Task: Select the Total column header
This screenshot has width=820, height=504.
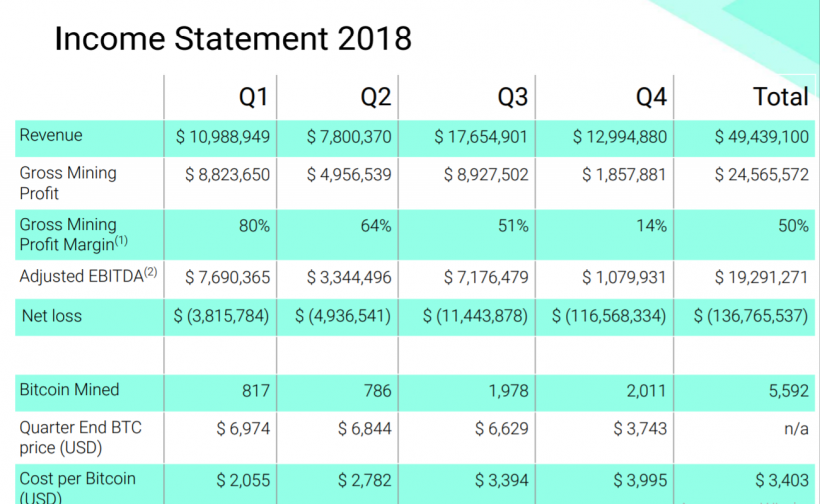Action: [x=780, y=97]
